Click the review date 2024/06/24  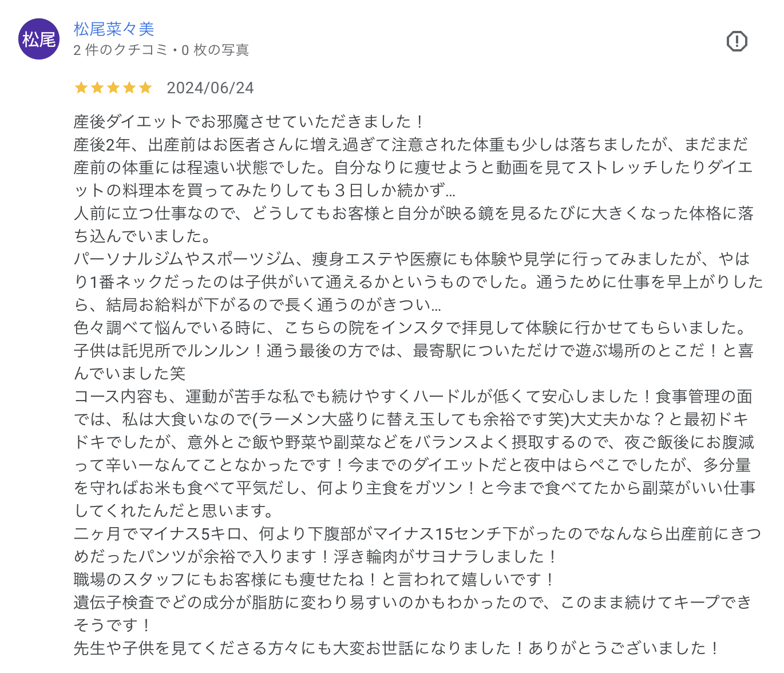point(210,88)
